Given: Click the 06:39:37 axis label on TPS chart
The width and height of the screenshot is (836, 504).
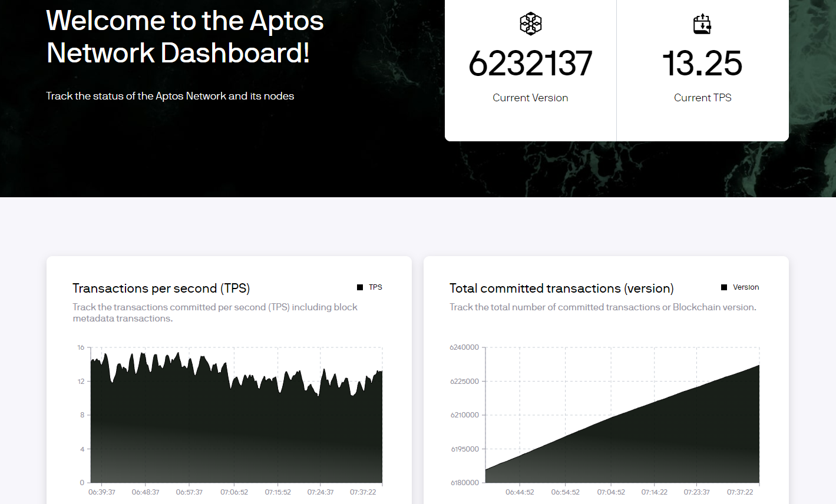Looking at the screenshot, I should coord(102,492).
